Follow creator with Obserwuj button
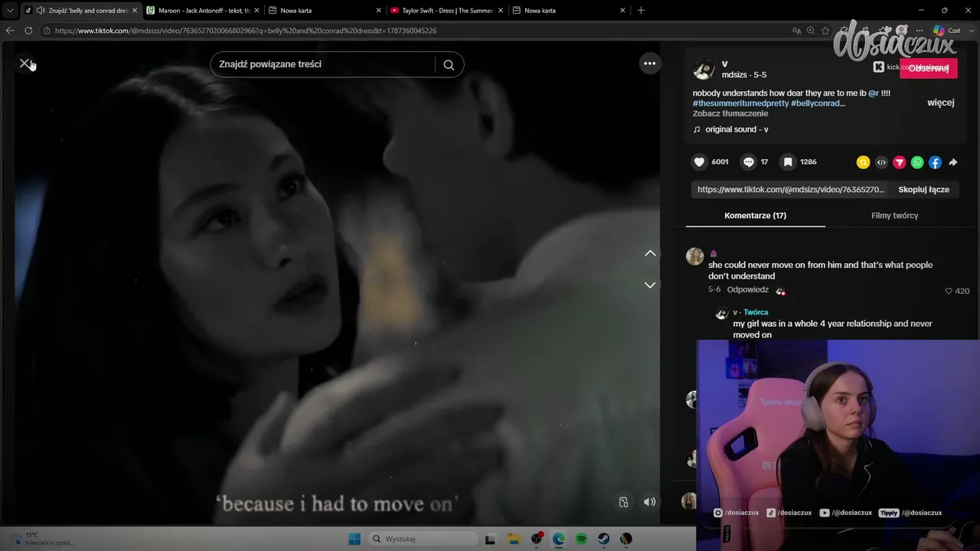Viewport: 980px width, 551px height. pyautogui.click(x=928, y=68)
